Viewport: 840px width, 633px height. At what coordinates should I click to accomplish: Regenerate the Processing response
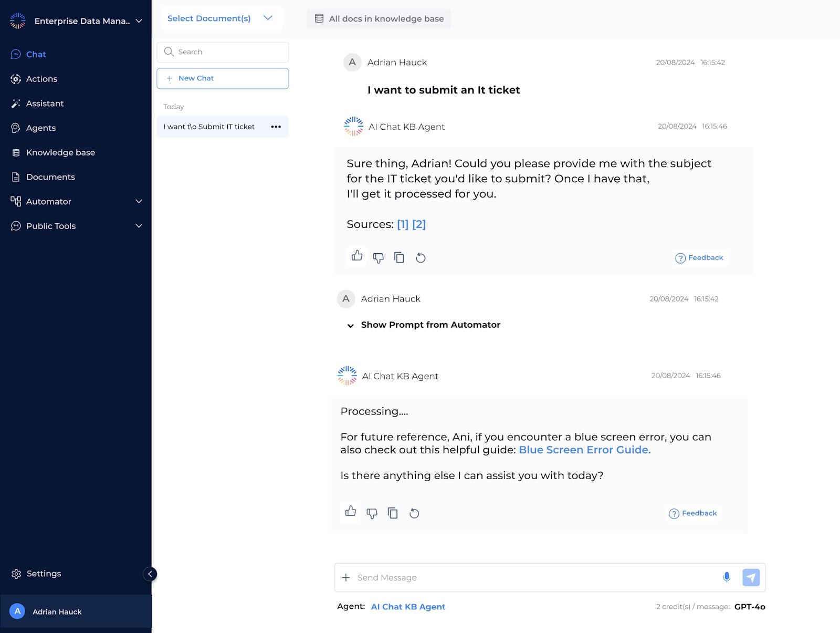coord(414,513)
